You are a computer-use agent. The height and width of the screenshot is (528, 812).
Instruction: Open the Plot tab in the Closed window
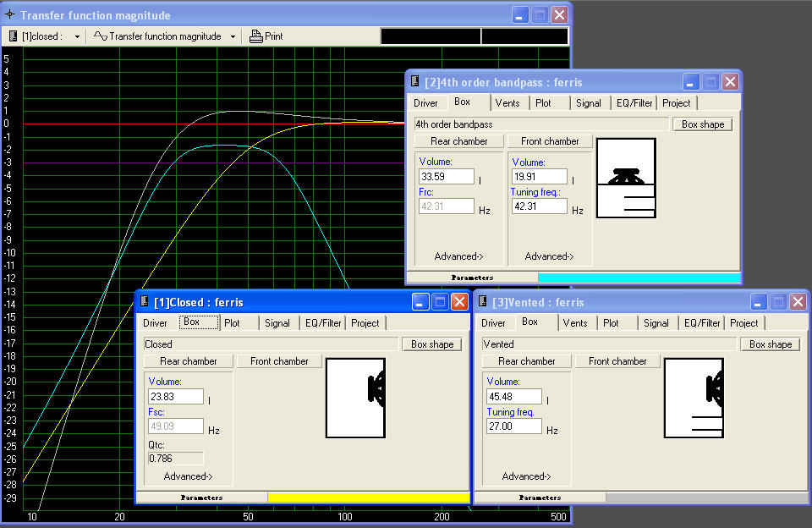[232, 323]
